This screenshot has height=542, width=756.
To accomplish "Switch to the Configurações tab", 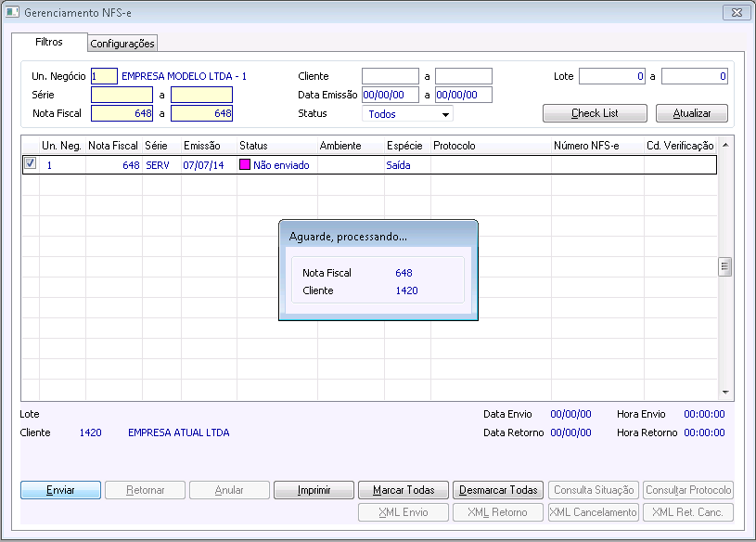I will pyautogui.click(x=122, y=44).
